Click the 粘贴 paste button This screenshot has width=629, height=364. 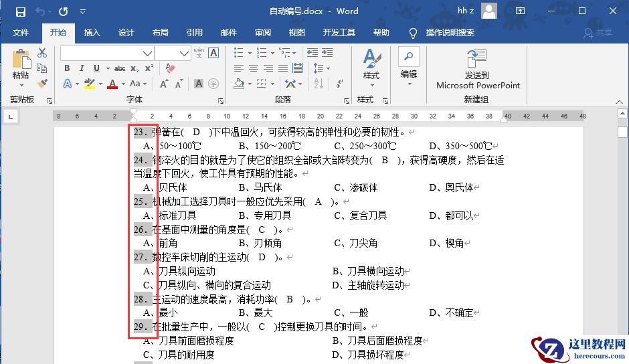point(21,68)
